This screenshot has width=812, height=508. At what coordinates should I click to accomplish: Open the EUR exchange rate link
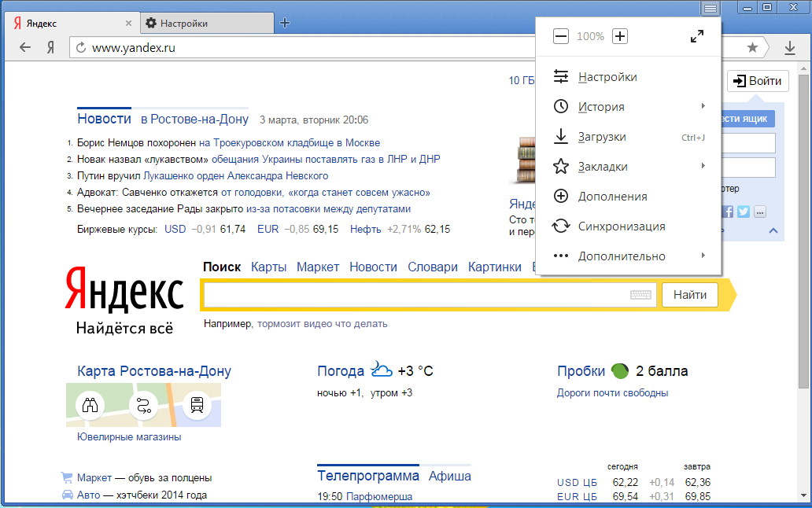click(268, 229)
